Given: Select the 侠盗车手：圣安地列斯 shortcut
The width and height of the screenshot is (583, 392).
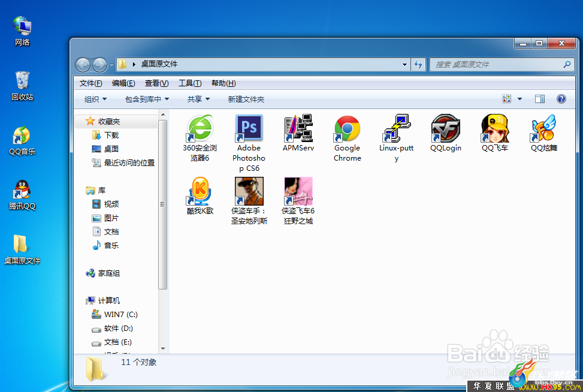Looking at the screenshot, I should (249, 201).
